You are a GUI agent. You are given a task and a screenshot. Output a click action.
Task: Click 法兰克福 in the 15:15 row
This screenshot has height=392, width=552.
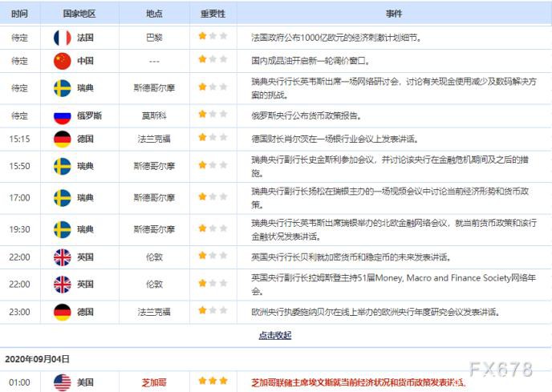pyautogui.click(x=154, y=139)
